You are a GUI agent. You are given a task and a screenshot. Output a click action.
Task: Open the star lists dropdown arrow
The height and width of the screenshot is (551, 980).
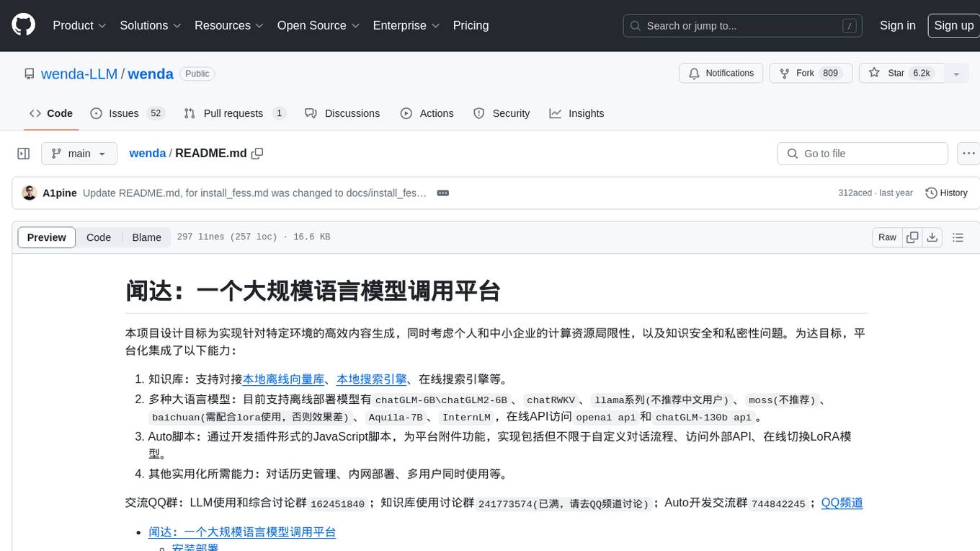(x=956, y=74)
